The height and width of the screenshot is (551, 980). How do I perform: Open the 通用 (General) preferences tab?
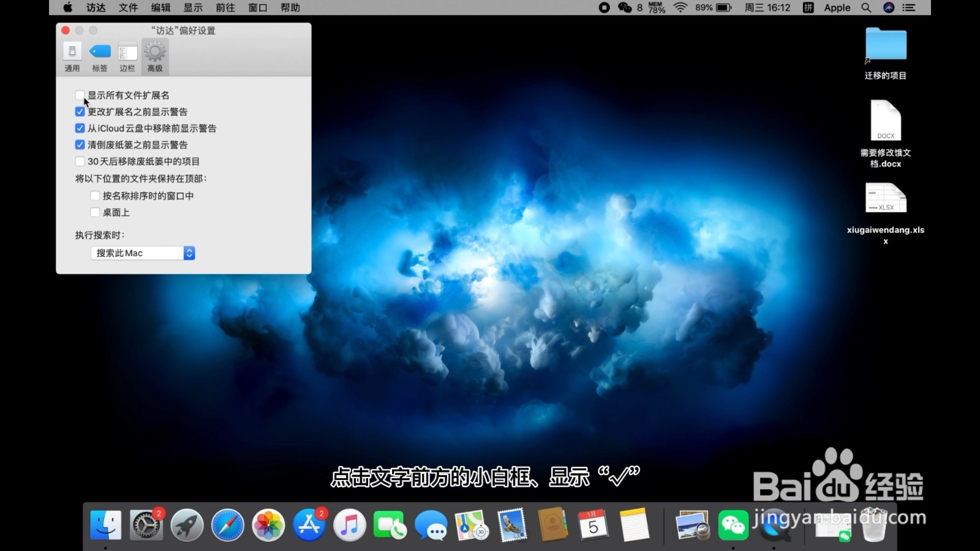click(x=72, y=57)
